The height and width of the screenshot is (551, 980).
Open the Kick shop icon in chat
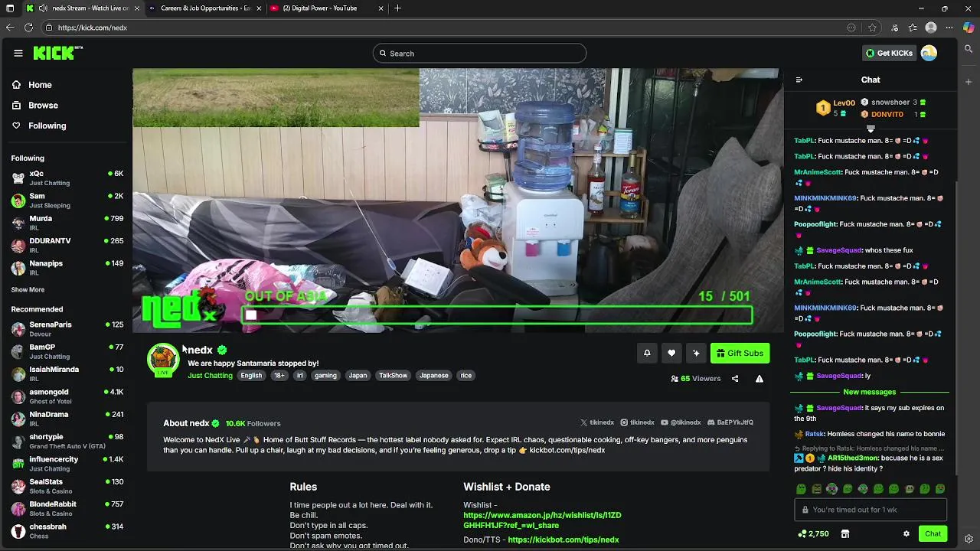(x=845, y=533)
